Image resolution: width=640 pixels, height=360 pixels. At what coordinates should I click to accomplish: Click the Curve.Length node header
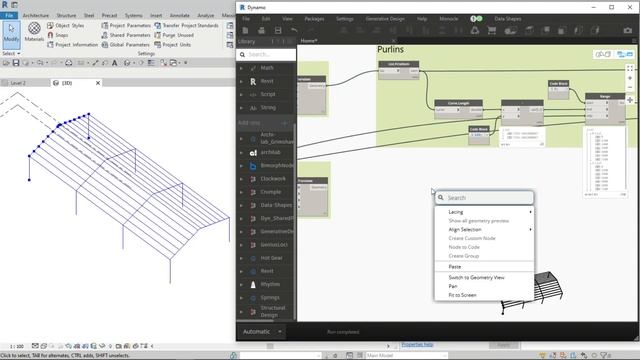(x=458, y=103)
